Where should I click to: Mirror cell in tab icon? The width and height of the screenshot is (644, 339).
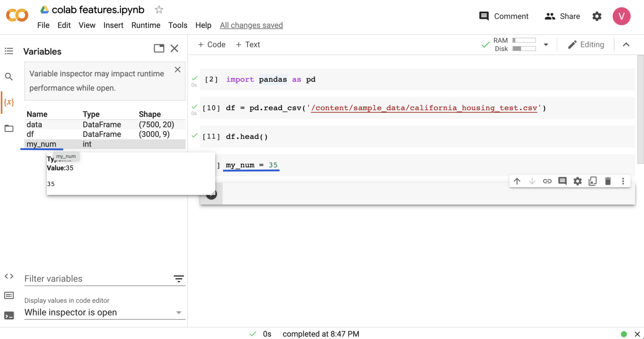(x=592, y=181)
